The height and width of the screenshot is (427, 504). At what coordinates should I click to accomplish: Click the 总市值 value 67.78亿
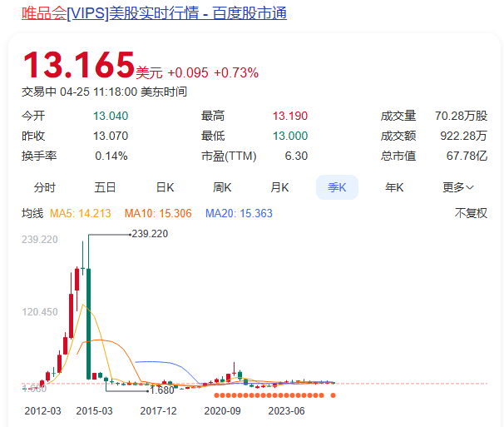467,156
